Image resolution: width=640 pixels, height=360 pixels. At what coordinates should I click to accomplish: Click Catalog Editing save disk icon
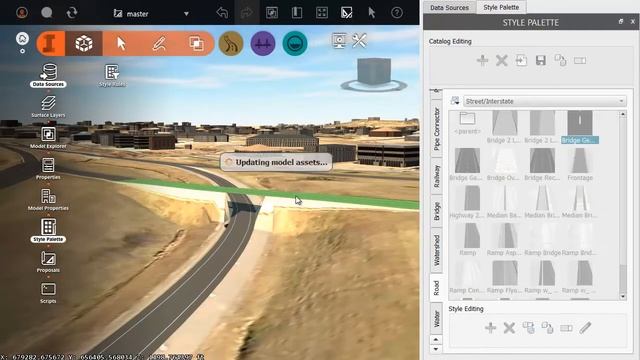pos(541,60)
